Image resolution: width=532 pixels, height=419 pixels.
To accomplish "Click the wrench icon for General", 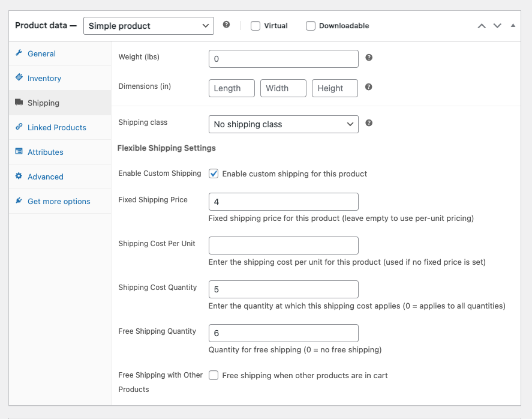I will pos(19,53).
